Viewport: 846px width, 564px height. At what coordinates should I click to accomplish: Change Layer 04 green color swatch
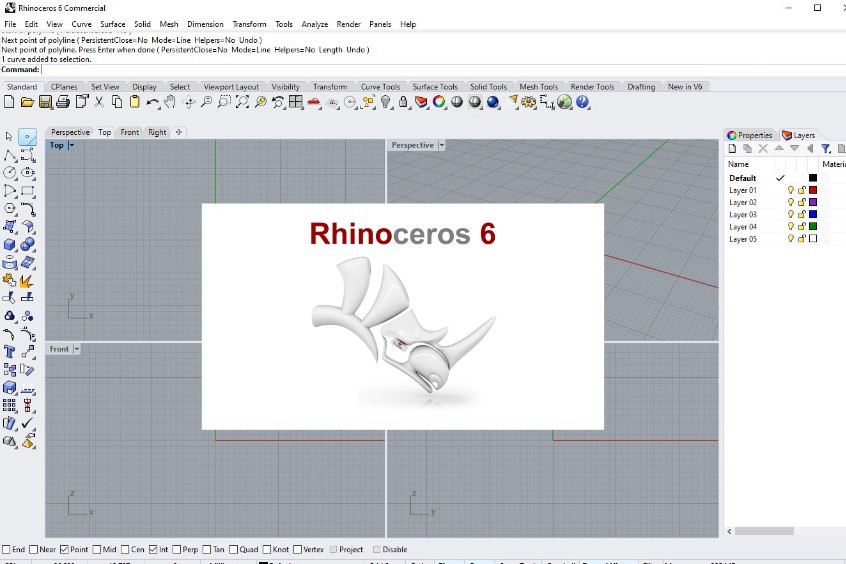click(813, 226)
